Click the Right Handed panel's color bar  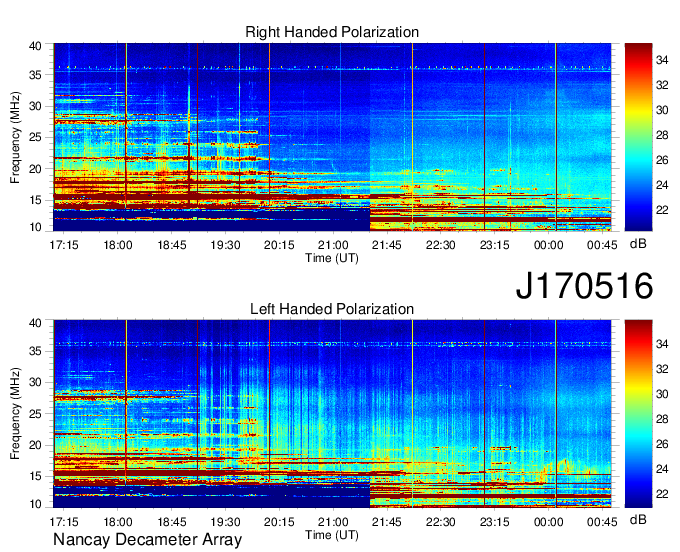click(638, 137)
